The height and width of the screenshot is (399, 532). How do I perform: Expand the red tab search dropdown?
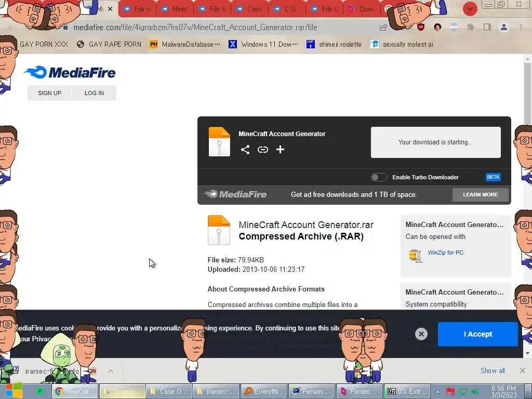click(x=470, y=9)
